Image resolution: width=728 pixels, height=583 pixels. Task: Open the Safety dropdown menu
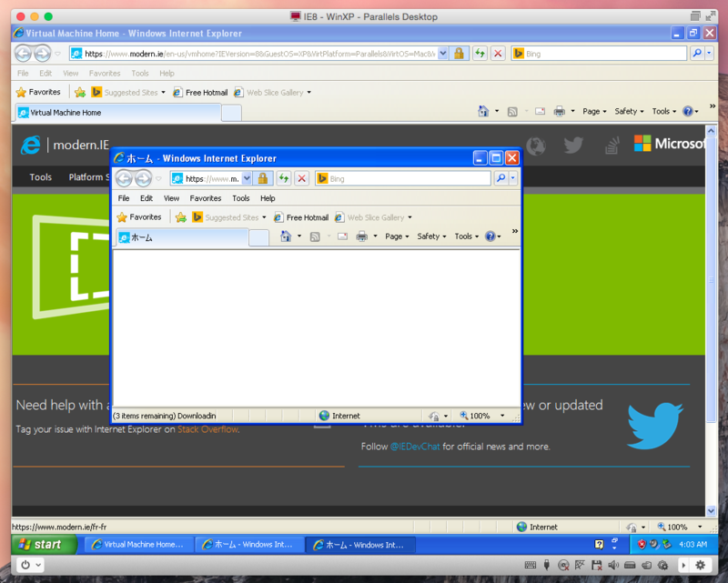[x=427, y=236]
